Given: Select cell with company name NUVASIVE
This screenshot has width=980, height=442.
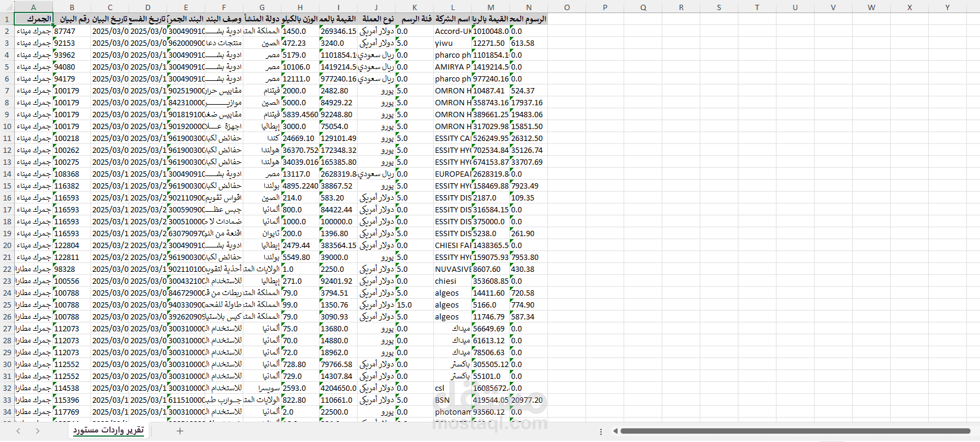Looking at the screenshot, I should coord(453,269).
